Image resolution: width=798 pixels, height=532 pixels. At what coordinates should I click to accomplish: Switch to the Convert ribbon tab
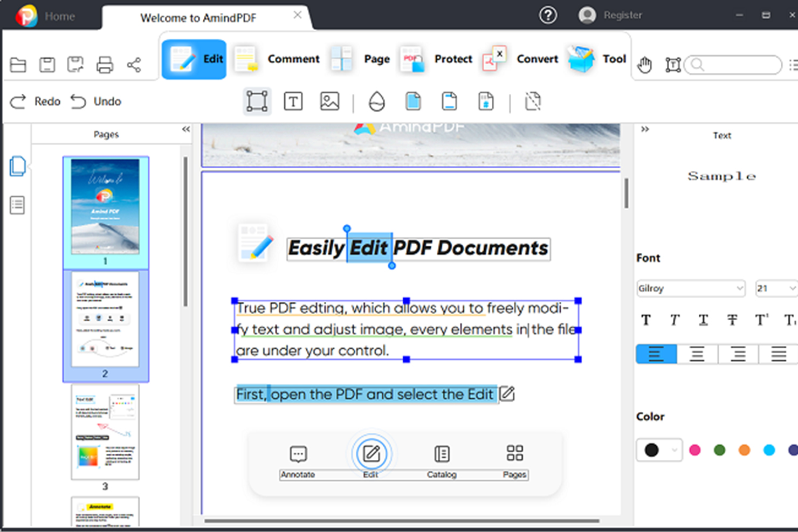[537, 59]
